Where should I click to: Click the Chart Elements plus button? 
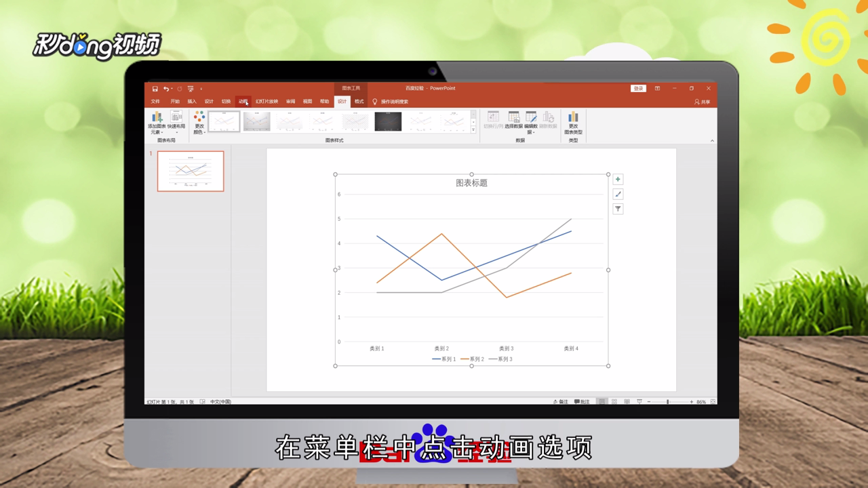coord(618,180)
